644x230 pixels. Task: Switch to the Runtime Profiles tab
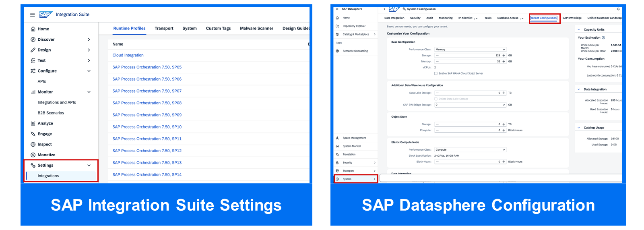(129, 28)
